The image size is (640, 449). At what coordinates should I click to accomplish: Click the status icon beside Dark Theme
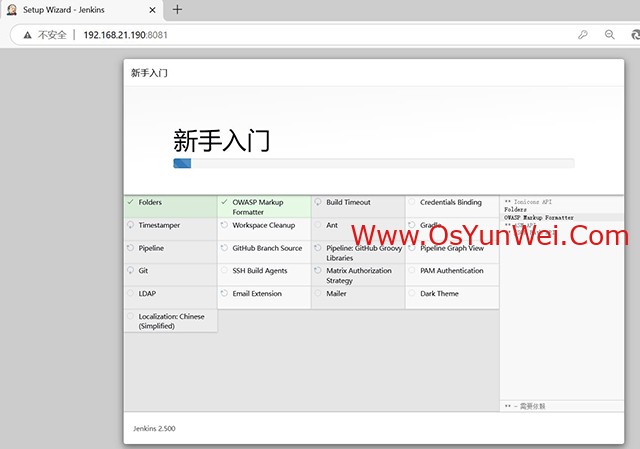pos(412,293)
